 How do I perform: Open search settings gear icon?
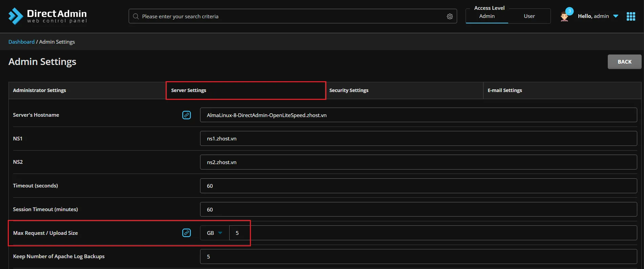[450, 16]
